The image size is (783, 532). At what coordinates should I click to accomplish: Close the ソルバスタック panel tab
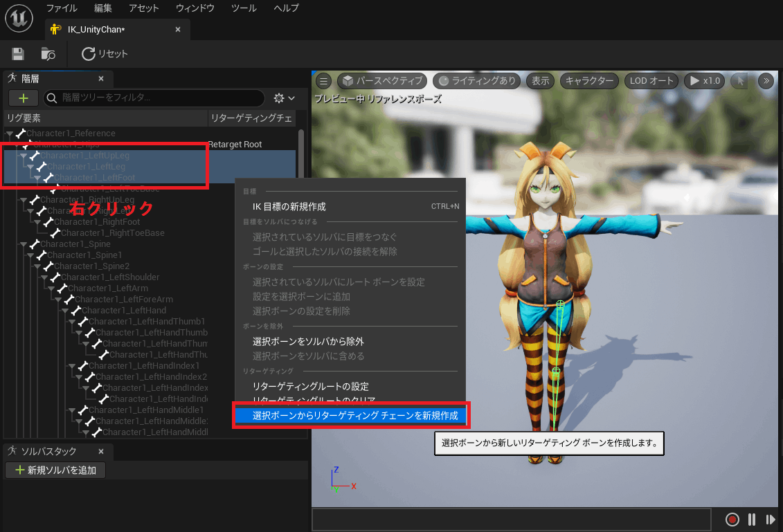pyautogui.click(x=101, y=452)
